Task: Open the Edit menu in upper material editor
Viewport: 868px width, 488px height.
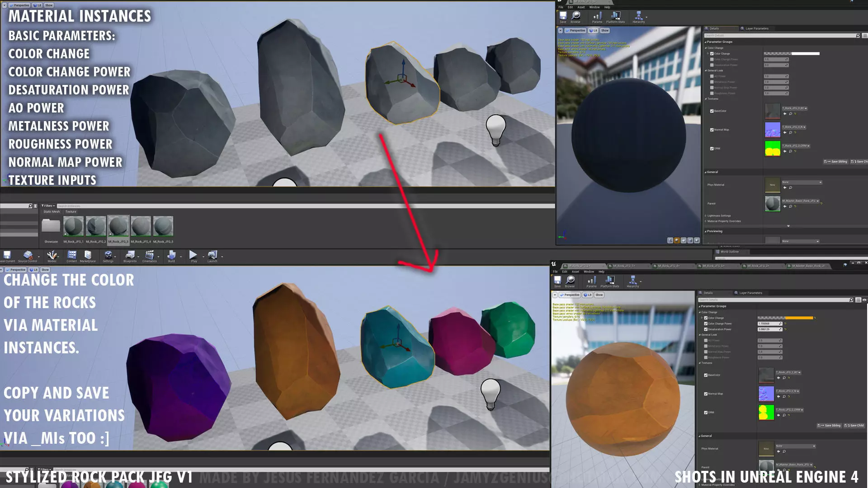Action: pos(570,7)
